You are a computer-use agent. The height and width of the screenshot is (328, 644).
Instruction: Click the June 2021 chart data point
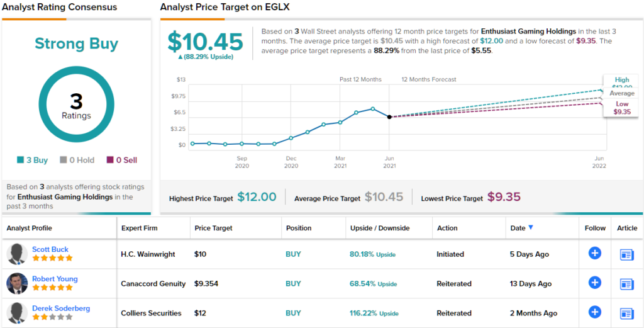389,117
